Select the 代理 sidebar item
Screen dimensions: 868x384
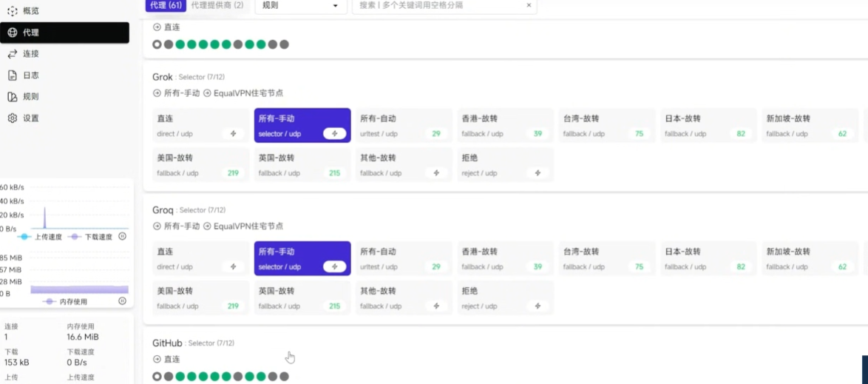(65, 33)
